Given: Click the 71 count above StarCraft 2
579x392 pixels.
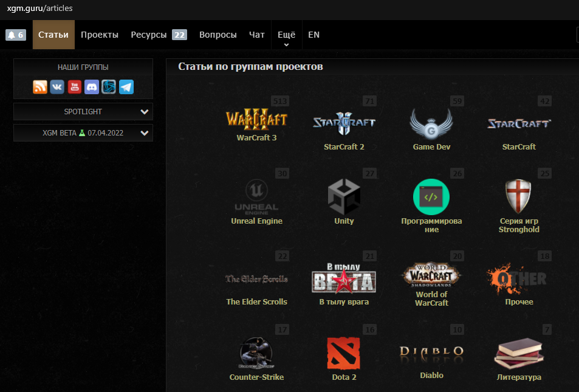Looking at the screenshot, I should tap(369, 101).
